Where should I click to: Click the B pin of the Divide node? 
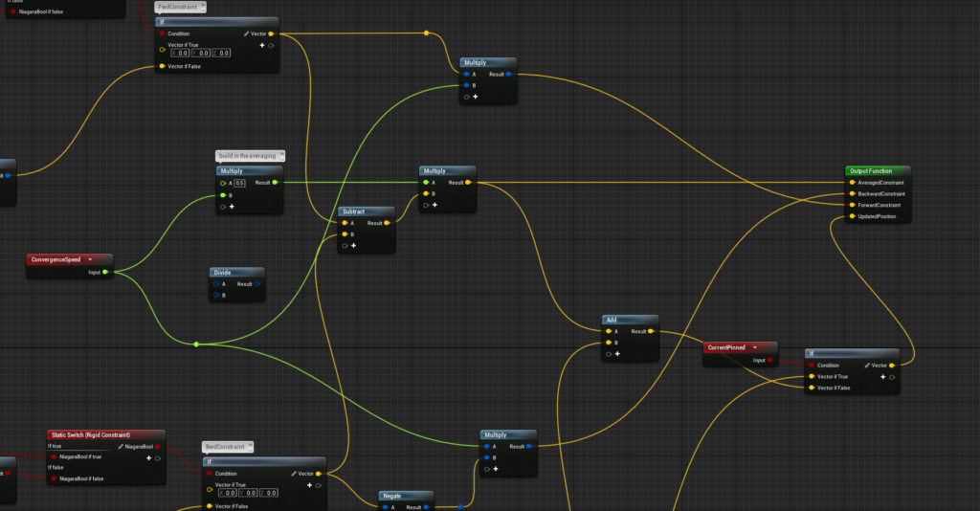click(x=216, y=296)
